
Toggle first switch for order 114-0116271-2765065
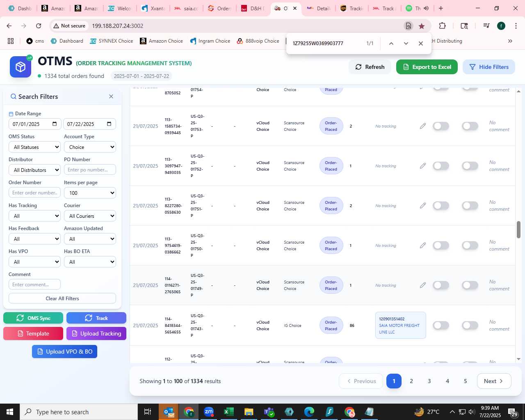coord(441,285)
